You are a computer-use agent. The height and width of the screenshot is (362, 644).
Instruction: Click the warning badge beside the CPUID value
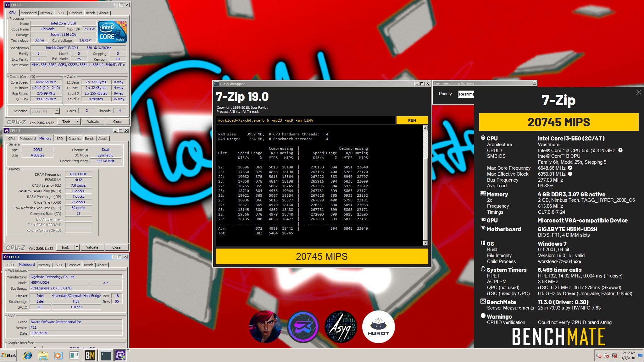coord(620,150)
